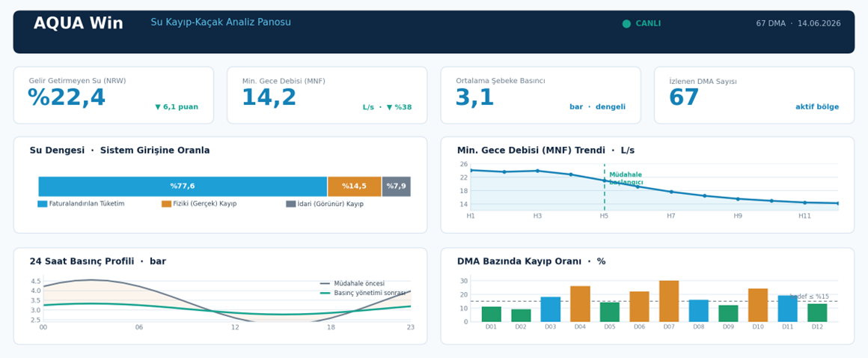Click the %22,4 NRW value
868x358 pixels.
67,98
